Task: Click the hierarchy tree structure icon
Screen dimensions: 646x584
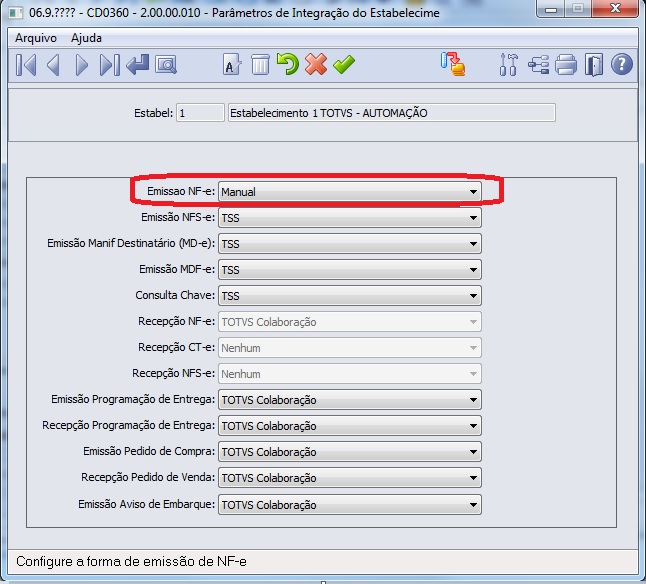Action: 538,65
